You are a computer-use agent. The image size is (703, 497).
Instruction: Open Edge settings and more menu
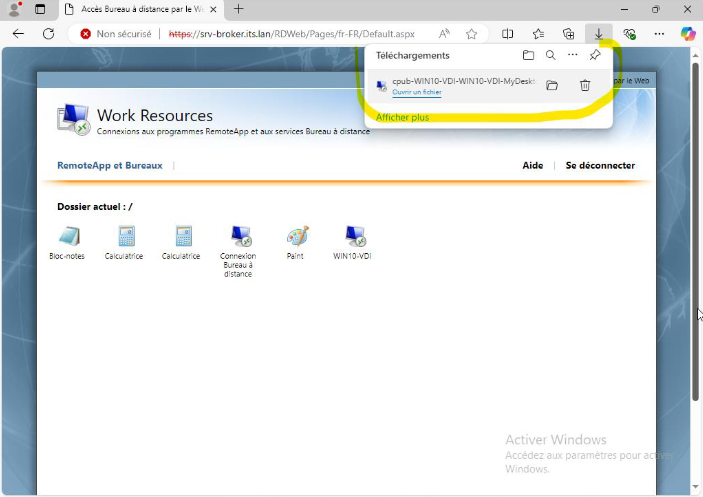tap(659, 34)
